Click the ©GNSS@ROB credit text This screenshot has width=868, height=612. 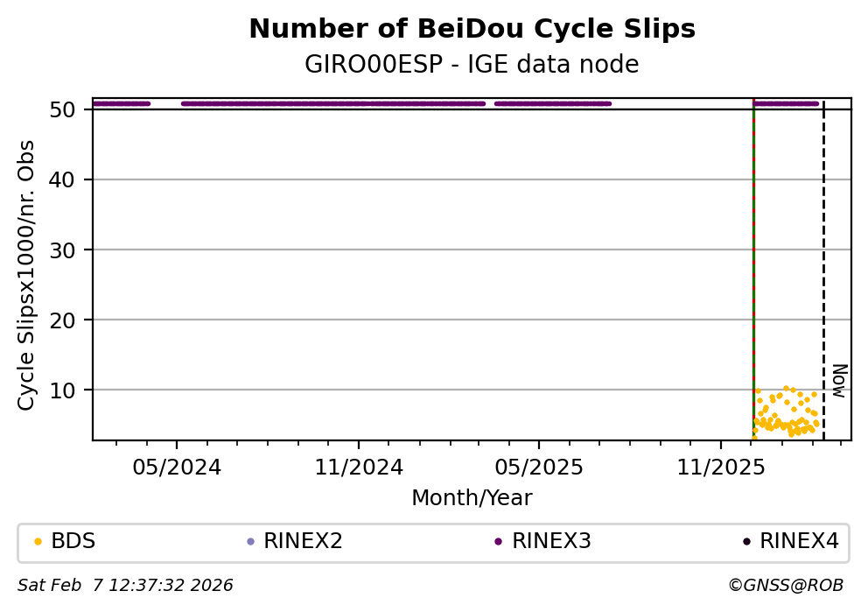click(785, 585)
